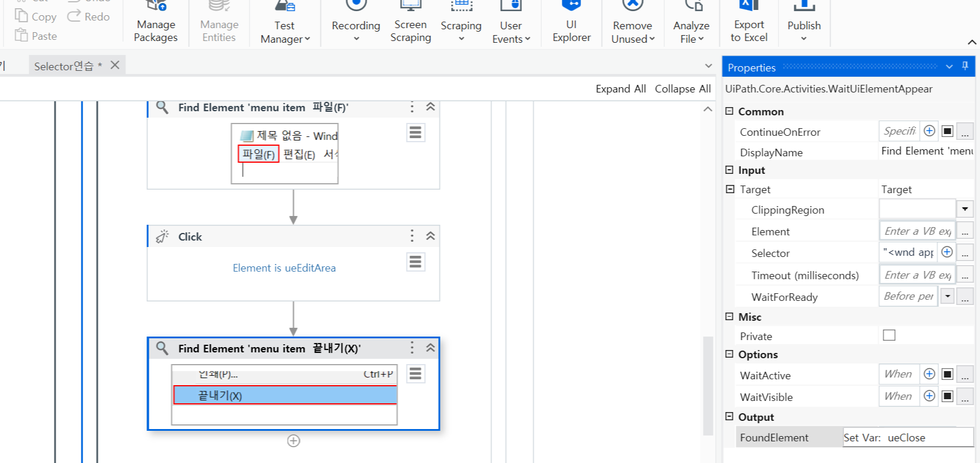Click plus icon for WaitVisible
Image resolution: width=980 pixels, height=463 pixels.
click(929, 396)
